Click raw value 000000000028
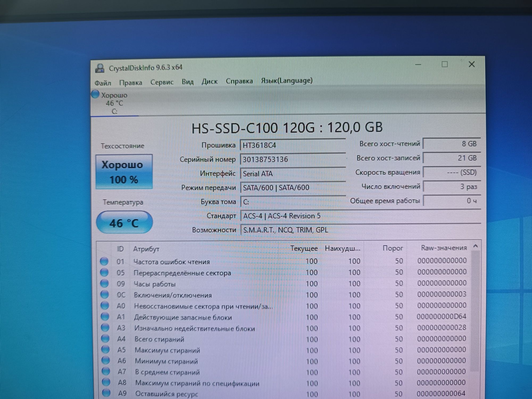This screenshot has width=532, height=399. [442, 327]
